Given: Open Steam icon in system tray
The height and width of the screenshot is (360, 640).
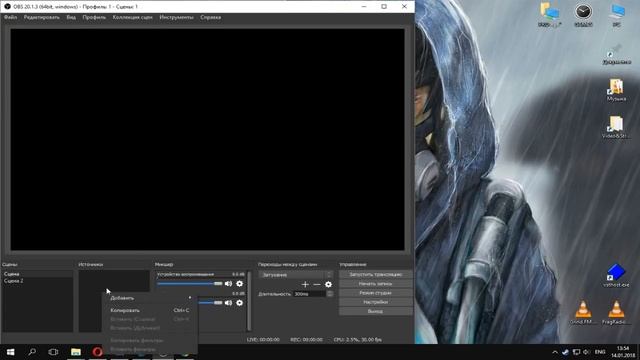Looking at the screenshot, I should point(565,352).
